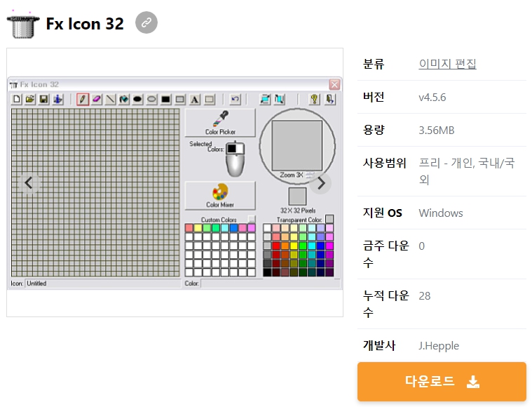
Task: Pick the cyan swatch in Custom Colors row
Action: pos(224,227)
